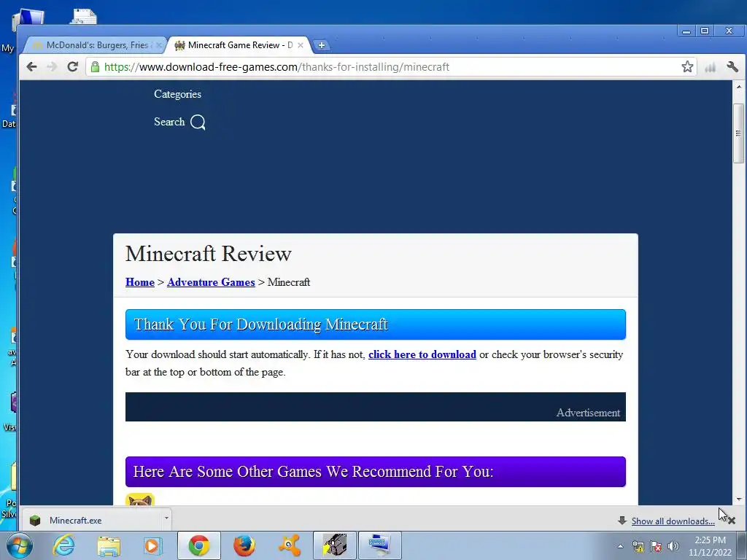This screenshot has height=560, width=747.
Task: Click the recommended game cat thumbnail
Action: click(140, 499)
